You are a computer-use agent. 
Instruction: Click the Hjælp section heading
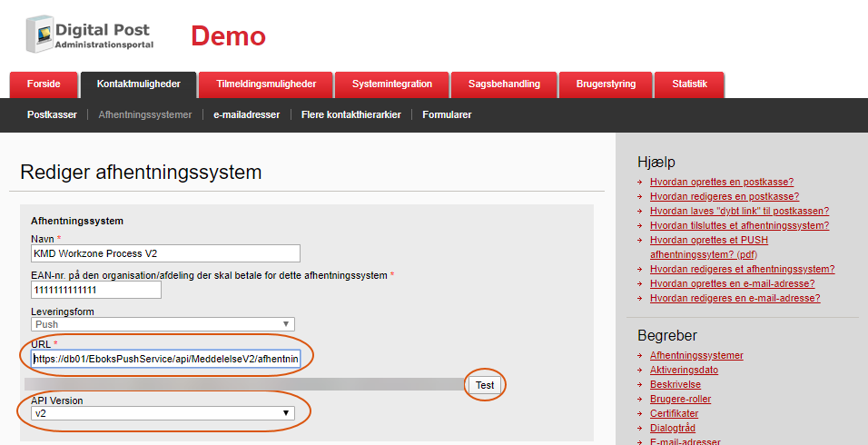(656, 163)
